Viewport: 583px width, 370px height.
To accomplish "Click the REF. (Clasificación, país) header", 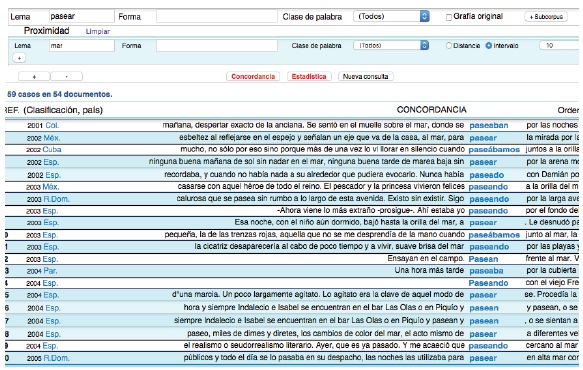I will [54, 110].
